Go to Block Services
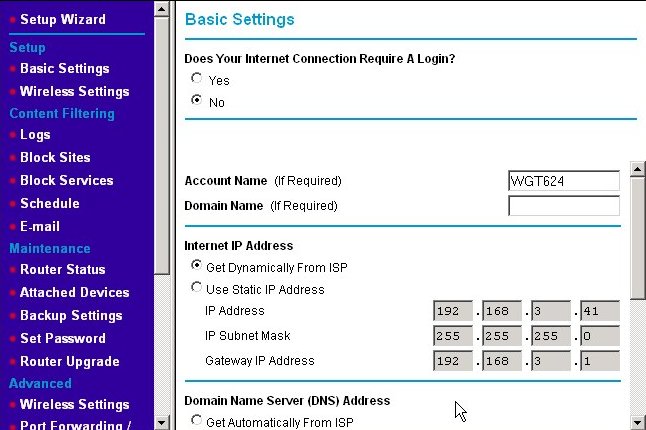This screenshot has height=430, width=646. point(67,180)
